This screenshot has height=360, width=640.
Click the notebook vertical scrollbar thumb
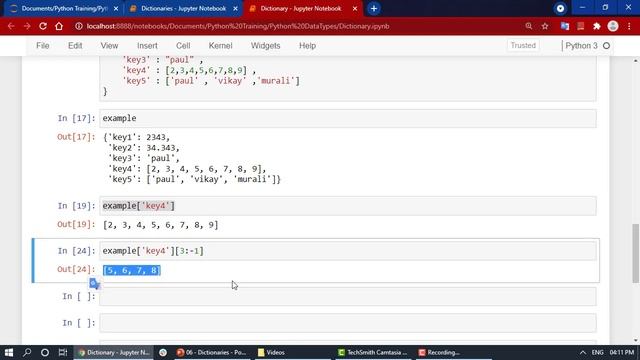636,253
